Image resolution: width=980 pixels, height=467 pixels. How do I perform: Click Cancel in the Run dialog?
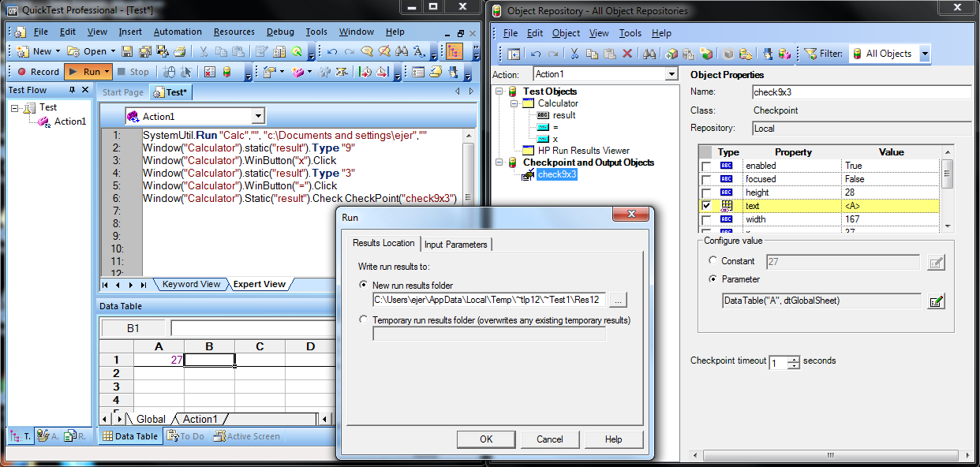click(550, 439)
